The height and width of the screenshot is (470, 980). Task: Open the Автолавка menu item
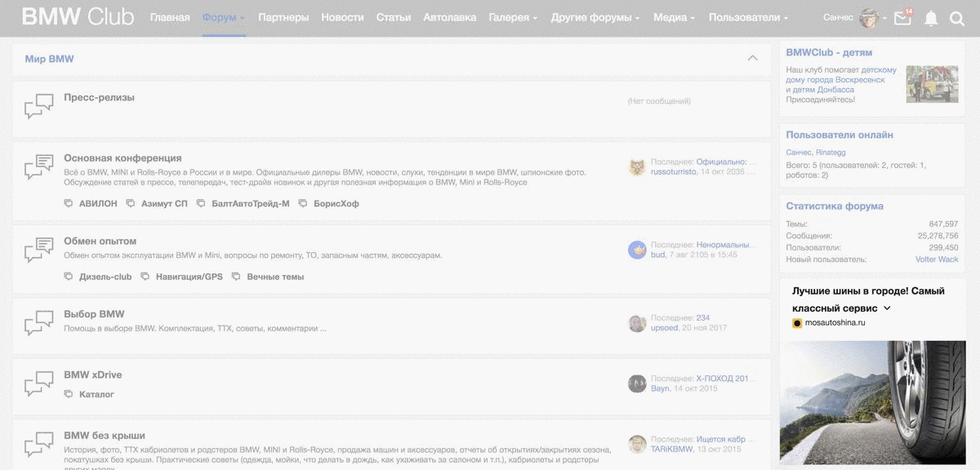point(450,17)
